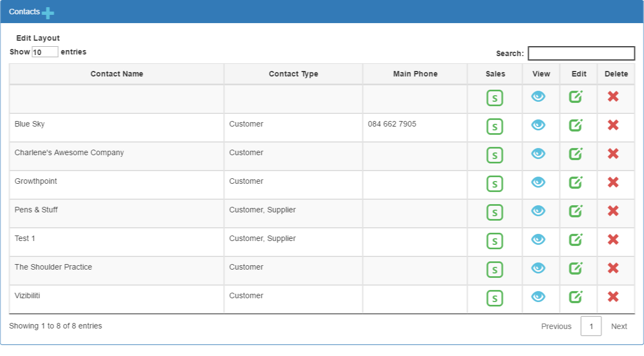Edit the Pens & Stuff contact

[x=576, y=211]
